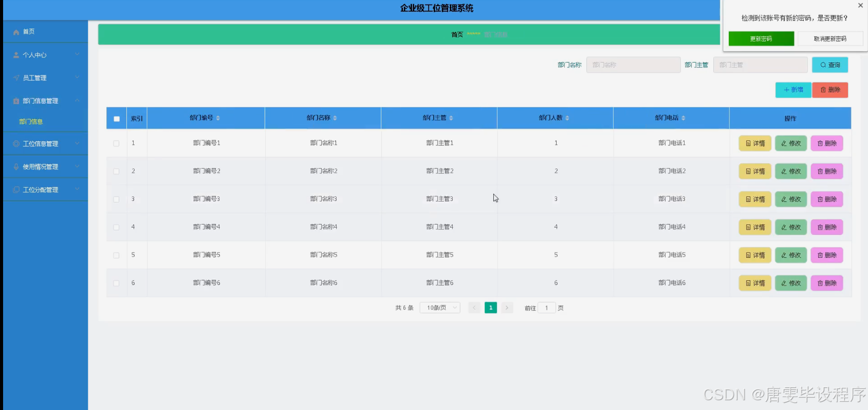The width and height of the screenshot is (868, 410).
Task: Click the person icon beside 个人中心
Action: (x=16, y=55)
